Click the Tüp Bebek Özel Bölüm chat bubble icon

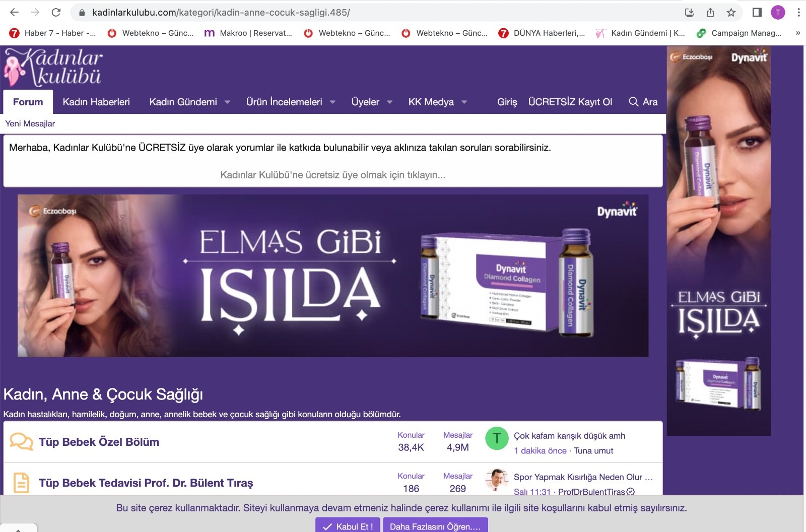(21, 442)
